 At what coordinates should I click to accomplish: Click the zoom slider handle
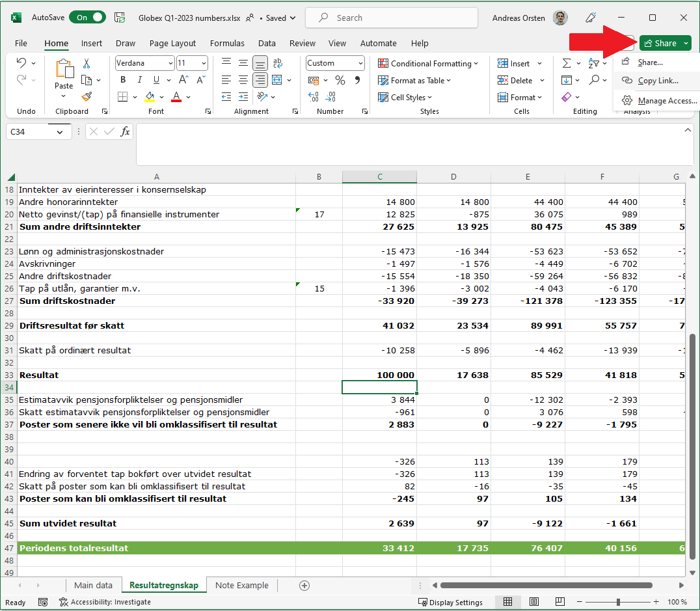[618, 602]
